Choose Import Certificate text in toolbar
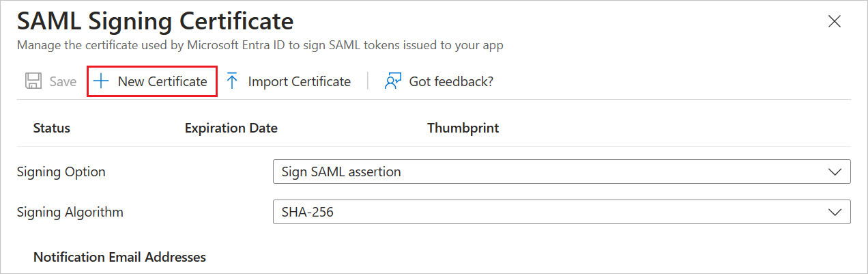This screenshot has width=868, height=274. point(299,81)
